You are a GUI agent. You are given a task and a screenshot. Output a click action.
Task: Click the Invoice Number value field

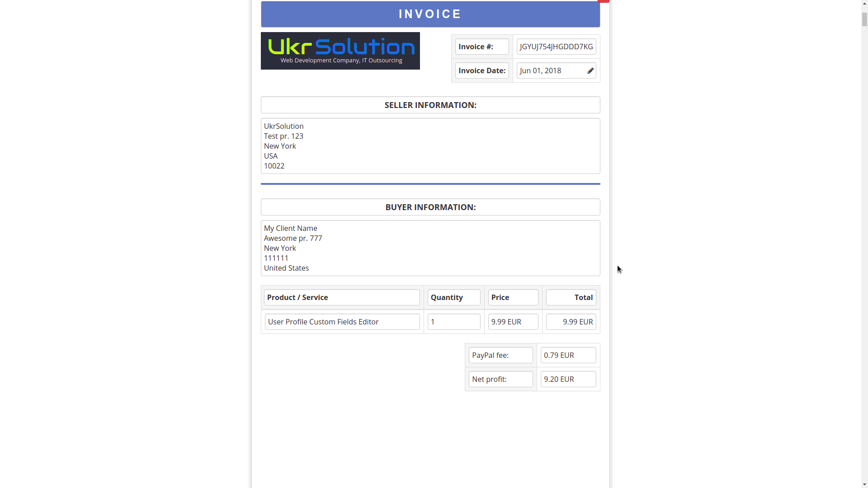[x=556, y=47]
